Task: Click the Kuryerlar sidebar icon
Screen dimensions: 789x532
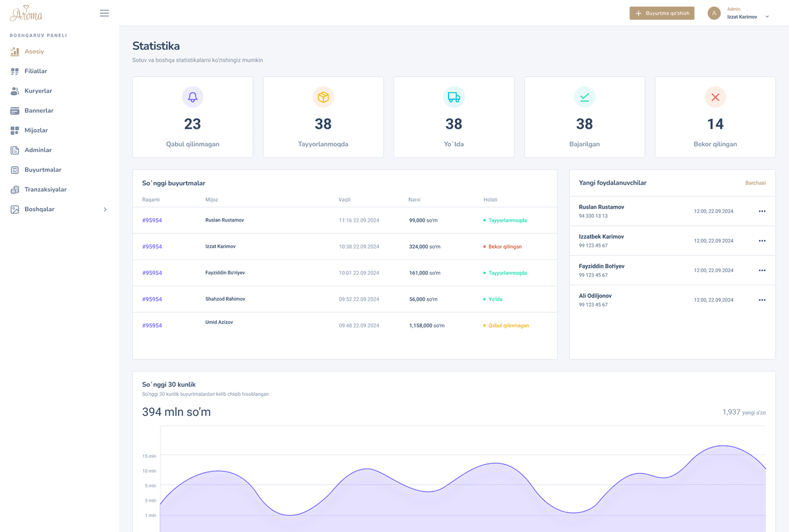Action: pyautogui.click(x=14, y=91)
